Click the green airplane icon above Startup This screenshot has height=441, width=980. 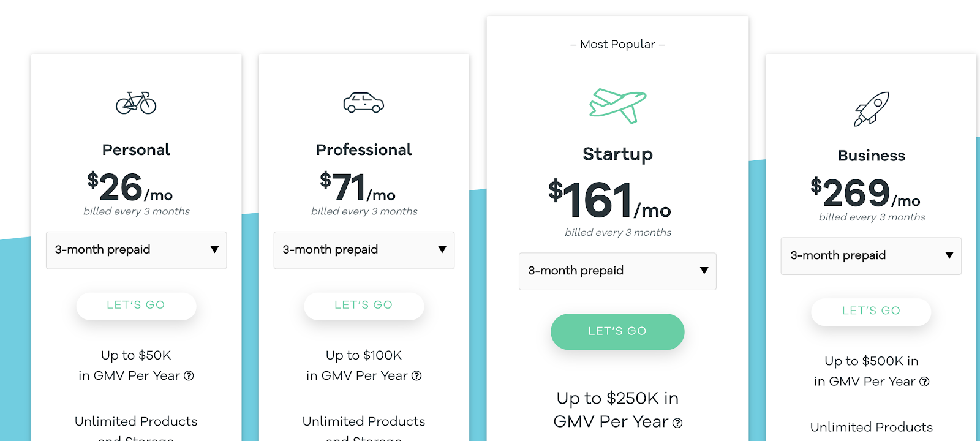[x=617, y=105]
